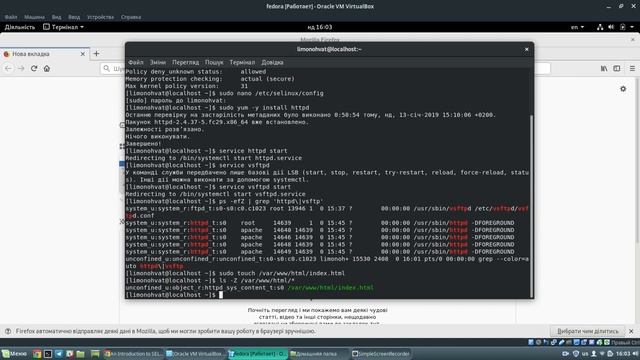Open VirtualBox Устройства menu

[x=100, y=17]
